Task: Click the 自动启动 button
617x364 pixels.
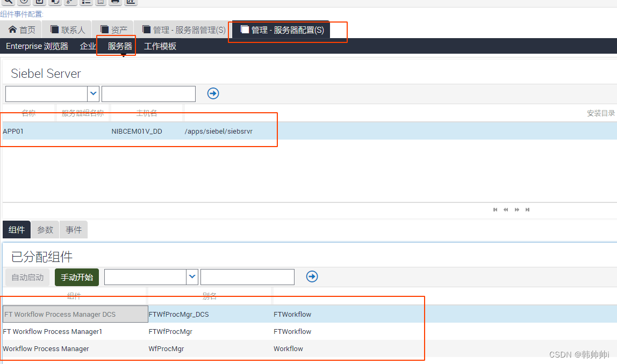Action: pos(27,277)
